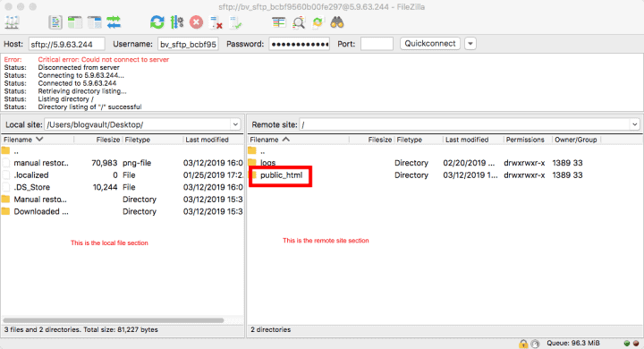
Task: Toggle message log display icon
Action: click(55, 22)
